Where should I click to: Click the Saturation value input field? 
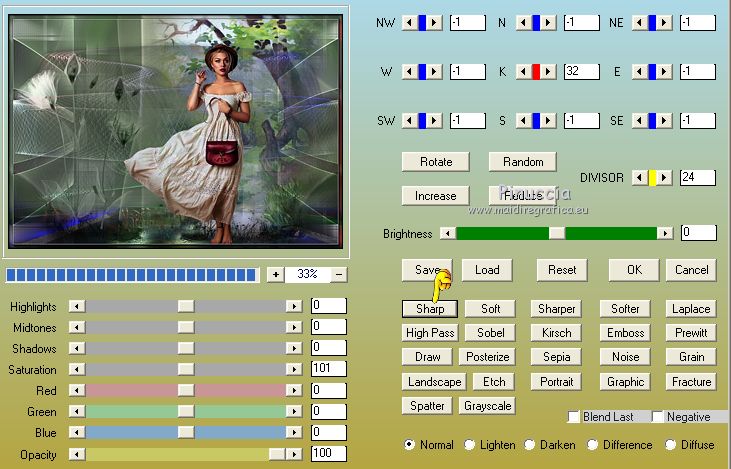329,369
